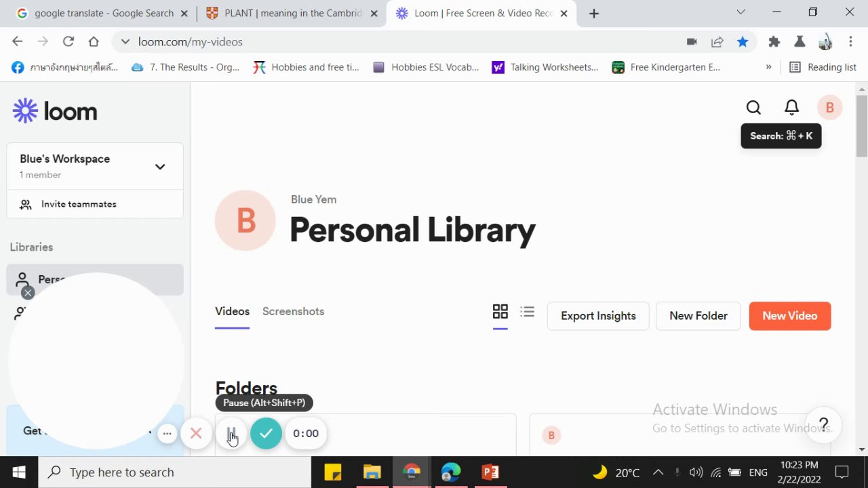Click the taskbar search box
Screen dimensions: 868x488
(x=174, y=472)
